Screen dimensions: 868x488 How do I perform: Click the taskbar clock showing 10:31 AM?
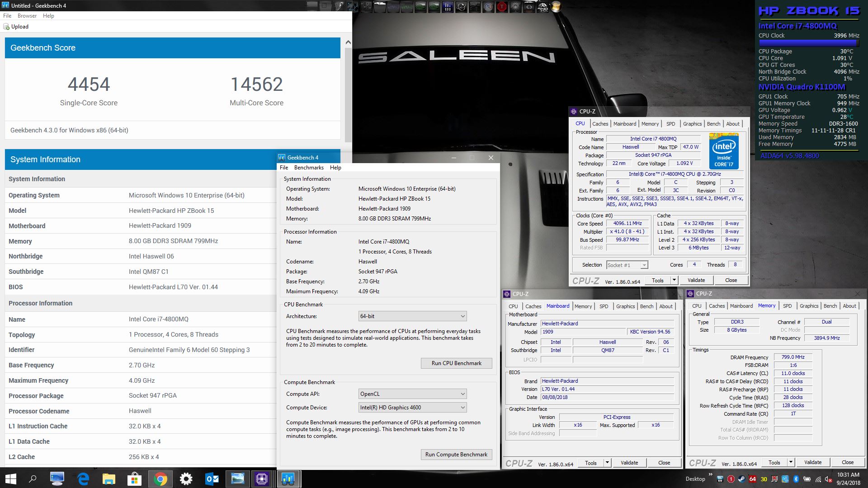pyautogui.click(x=848, y=479)
